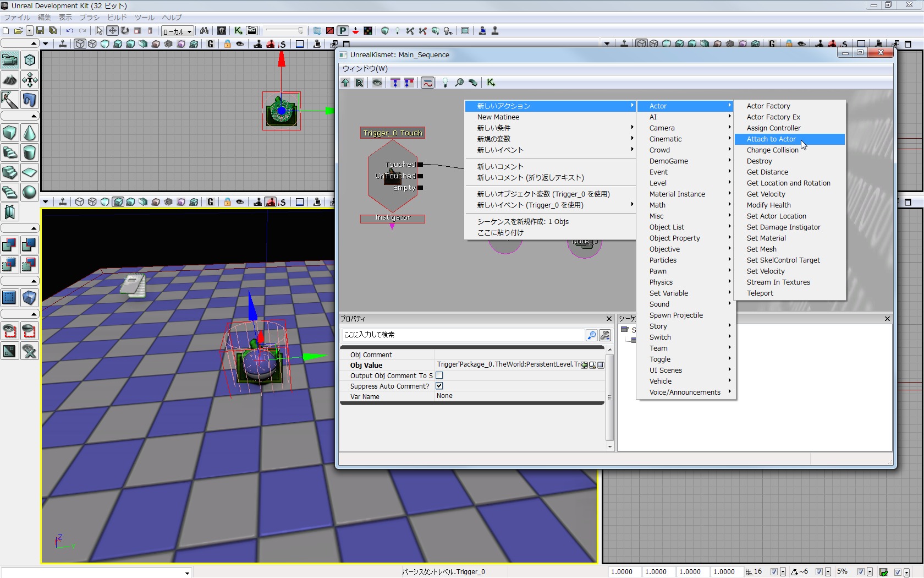
Task: Create a Cone brush from the toolbox
Action: click(x=30, y=133)
